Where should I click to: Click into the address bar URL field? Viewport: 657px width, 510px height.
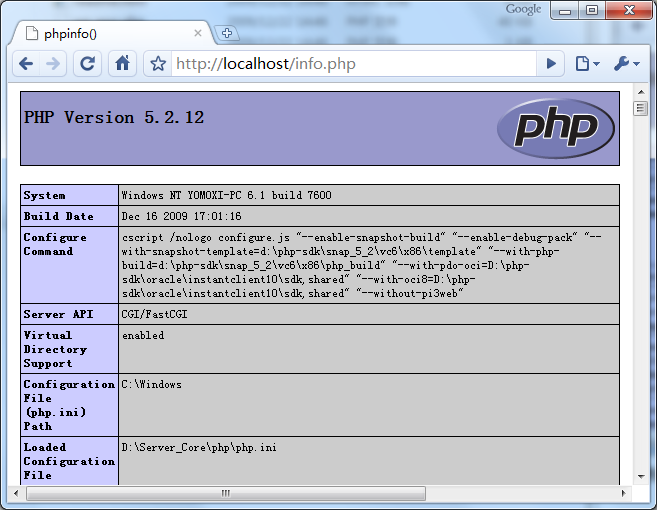pyautogui.click(x=354, y=64)
